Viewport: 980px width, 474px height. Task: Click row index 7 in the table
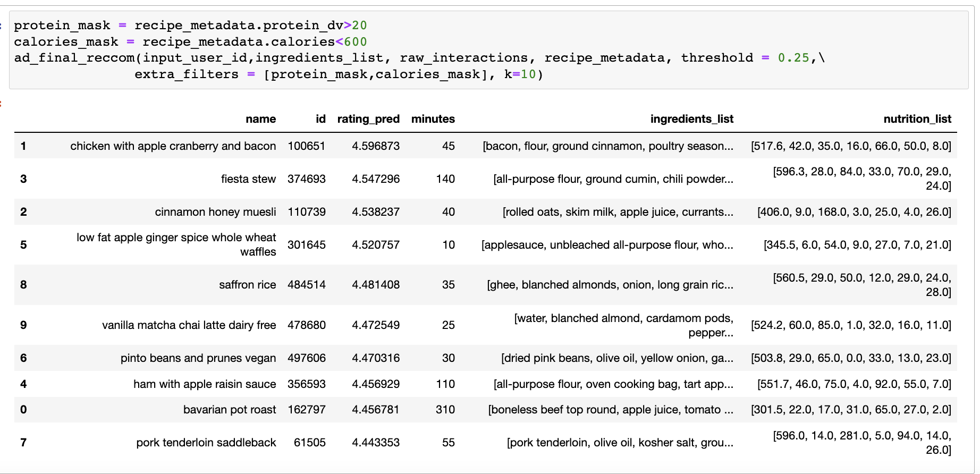(23, 443)
